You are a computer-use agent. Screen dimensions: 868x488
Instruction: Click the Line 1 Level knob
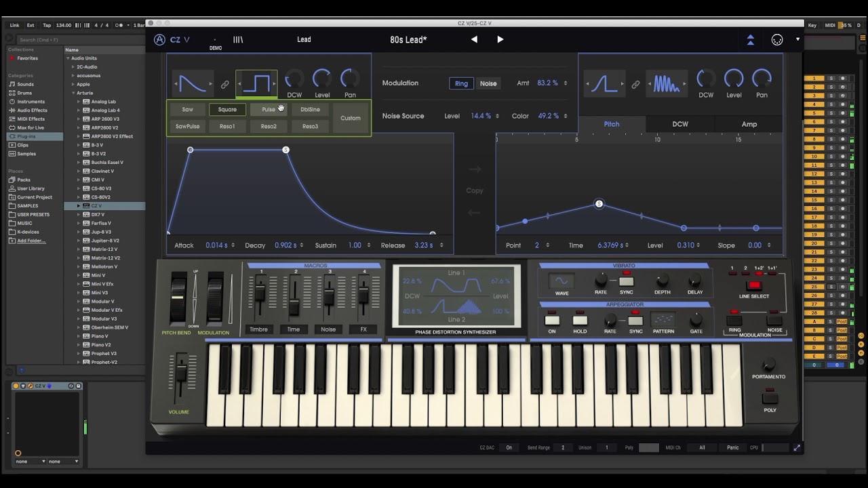(x=322, y=79)
